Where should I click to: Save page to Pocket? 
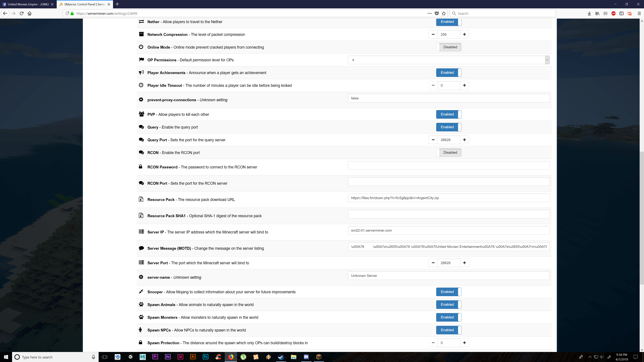437,13
